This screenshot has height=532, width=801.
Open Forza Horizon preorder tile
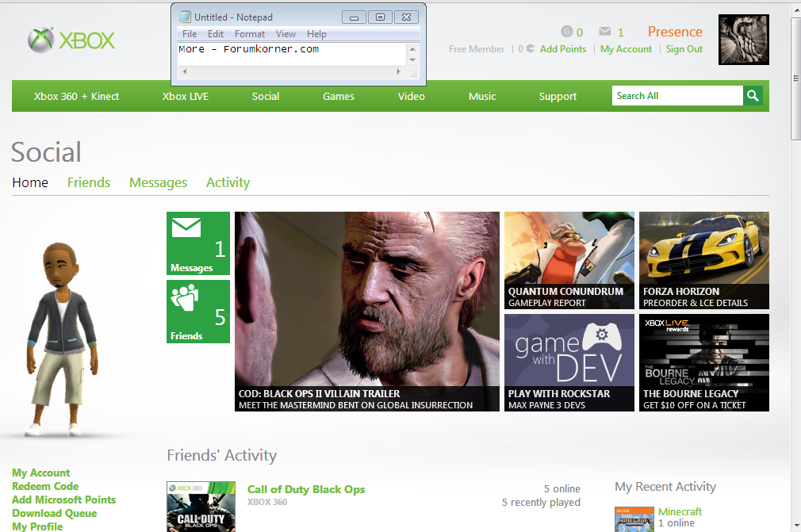click(704, 260)
